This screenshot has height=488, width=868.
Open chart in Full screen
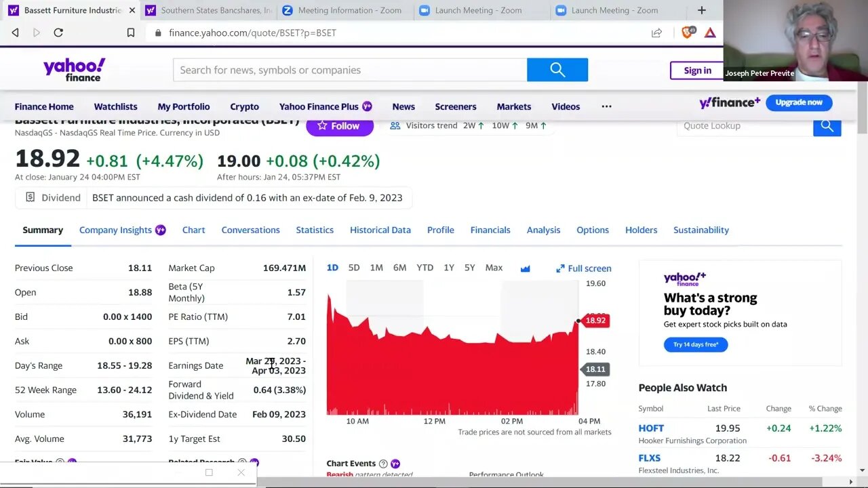click(584, 268)
